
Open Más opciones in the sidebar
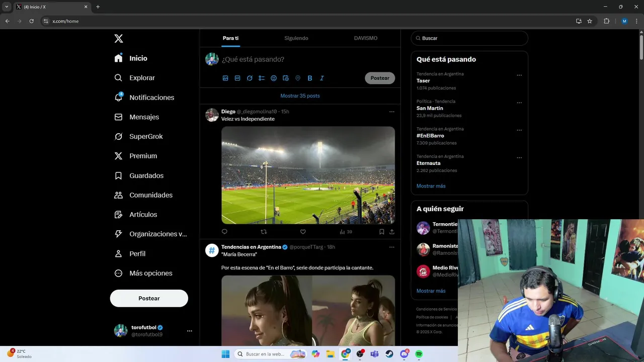[143, 274]
